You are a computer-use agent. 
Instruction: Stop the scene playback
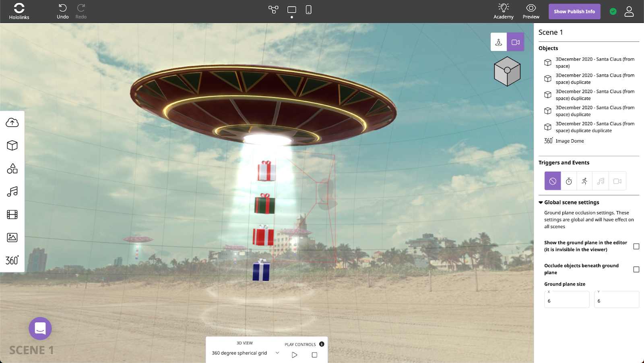(314, 355)
